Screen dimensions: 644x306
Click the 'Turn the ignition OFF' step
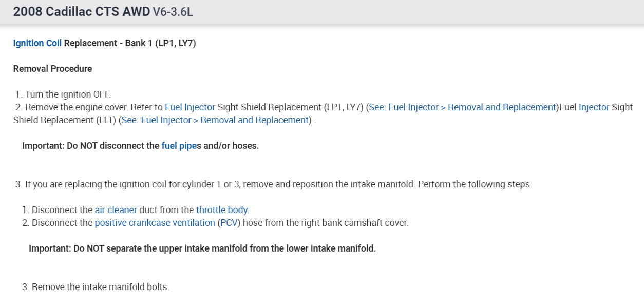click(x=68, y=94)
